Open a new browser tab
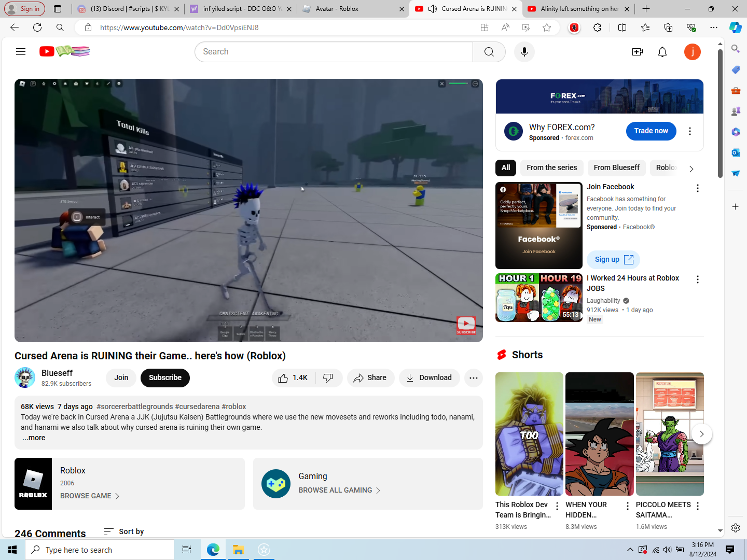 point(646,9)
